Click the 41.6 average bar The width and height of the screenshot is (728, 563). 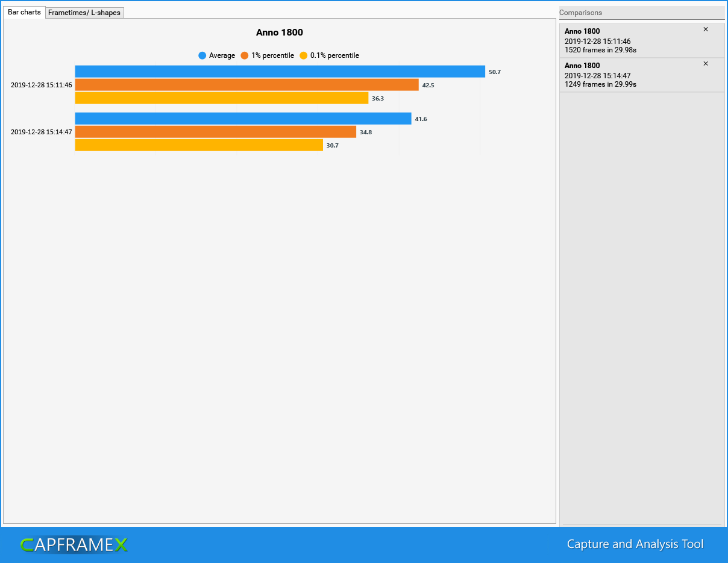pyautogui.click(x=243, y=119)
